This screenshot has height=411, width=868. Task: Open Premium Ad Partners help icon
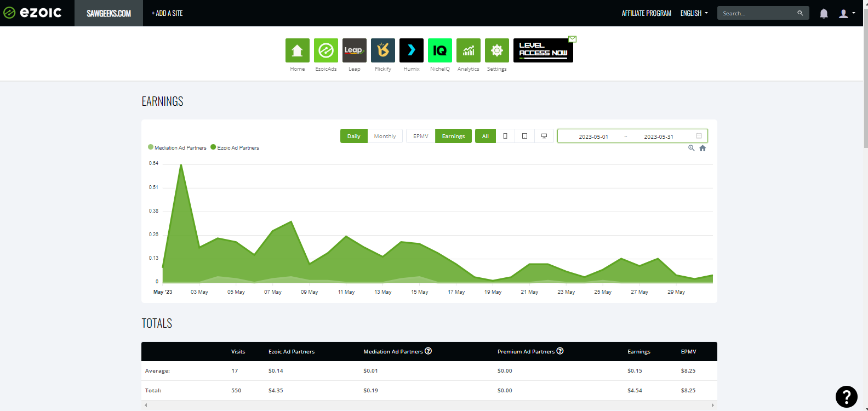tap(560, 351)
